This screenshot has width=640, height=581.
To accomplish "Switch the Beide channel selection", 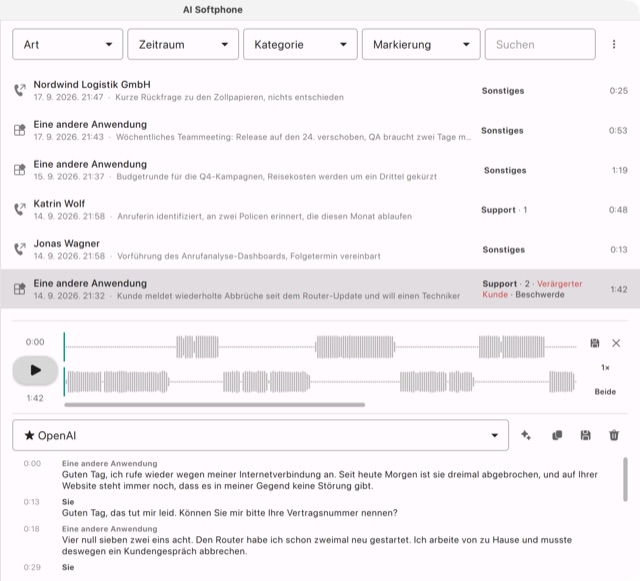I will tap(605, 392).
